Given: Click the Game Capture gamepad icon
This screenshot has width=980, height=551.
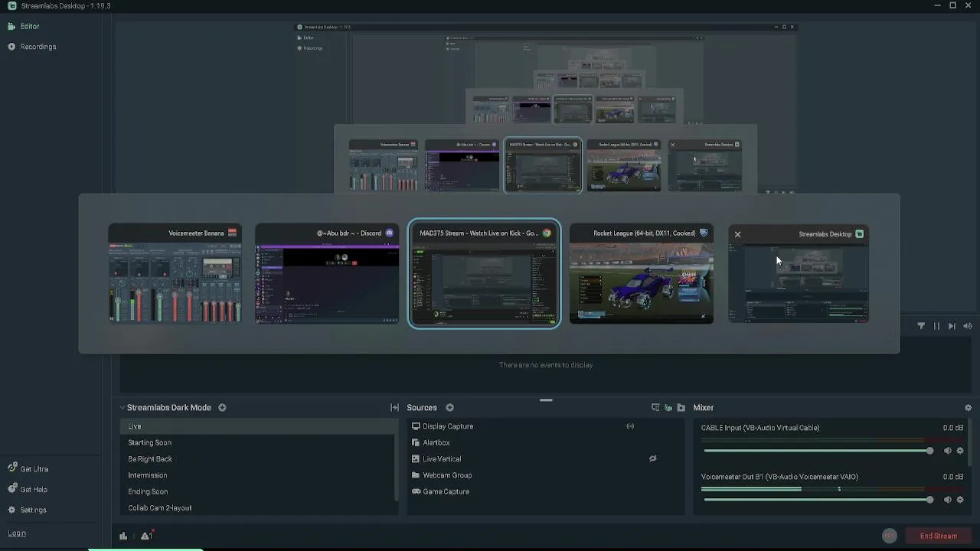Looking at the screenshot, I should 416,491.
